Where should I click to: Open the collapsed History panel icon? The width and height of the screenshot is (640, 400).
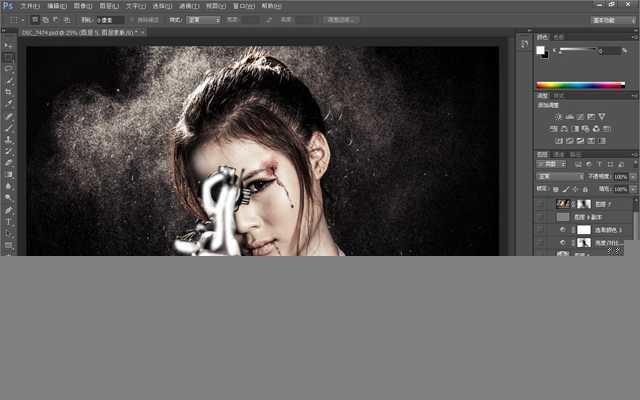[x=524, y=44]
